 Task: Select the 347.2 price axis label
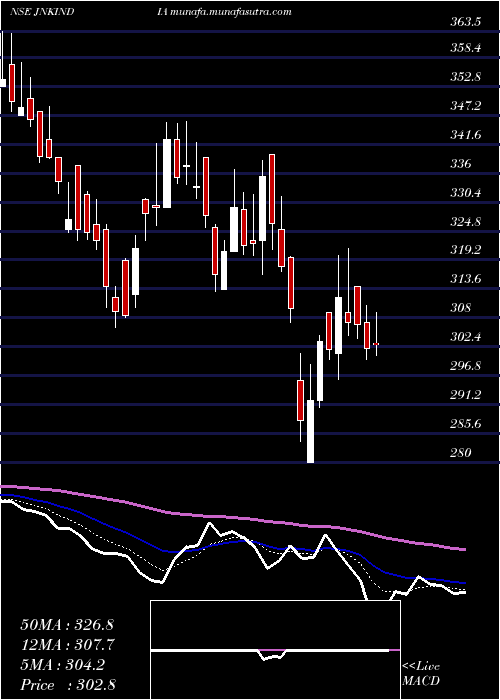(x=465, y=106)
